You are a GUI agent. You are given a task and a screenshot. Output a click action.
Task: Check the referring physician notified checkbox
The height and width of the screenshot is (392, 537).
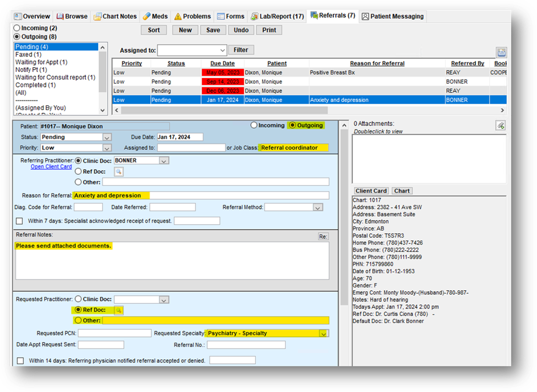tap(19, 360)
